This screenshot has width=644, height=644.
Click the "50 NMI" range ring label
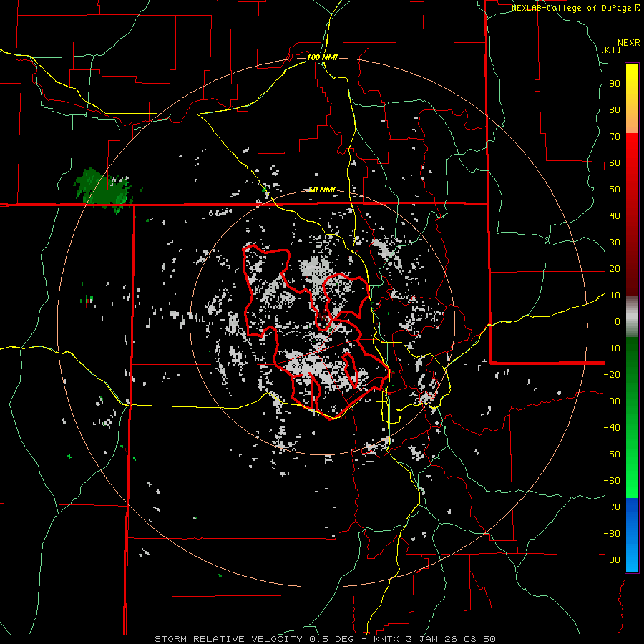click(x=321, y=190)
